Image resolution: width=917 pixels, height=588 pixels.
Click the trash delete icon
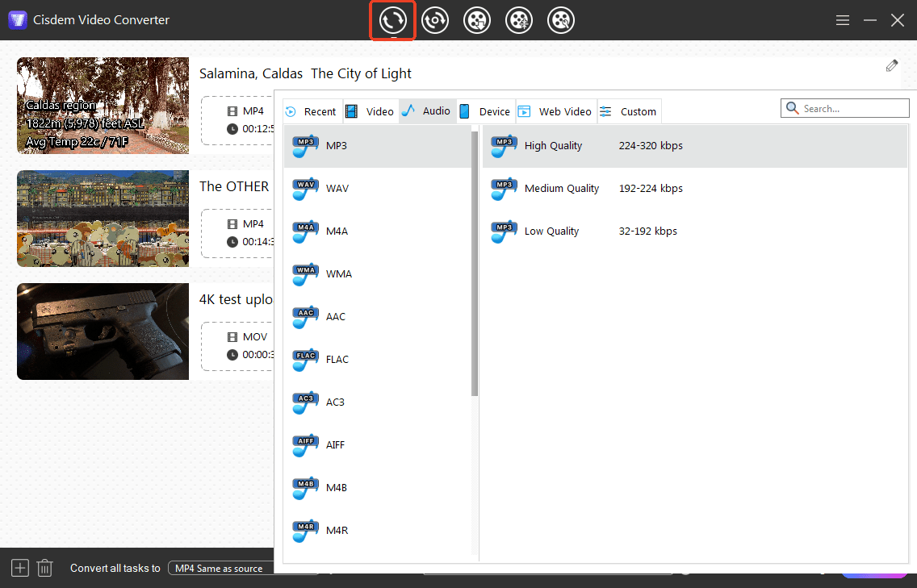[45, 568]
